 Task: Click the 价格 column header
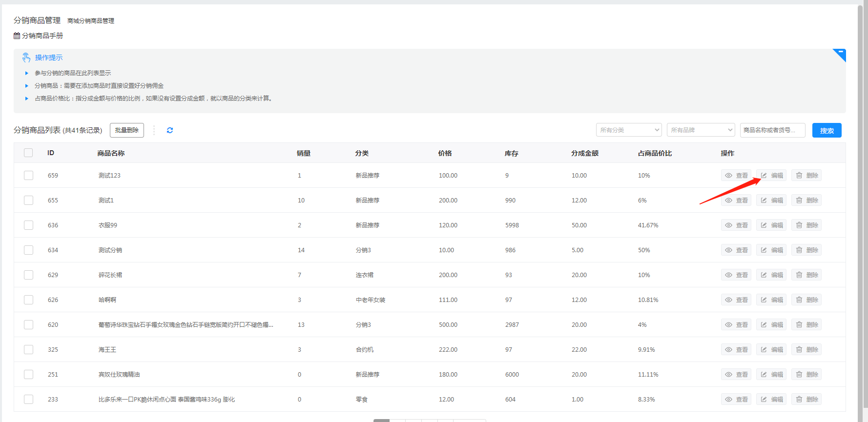point(445,153)
